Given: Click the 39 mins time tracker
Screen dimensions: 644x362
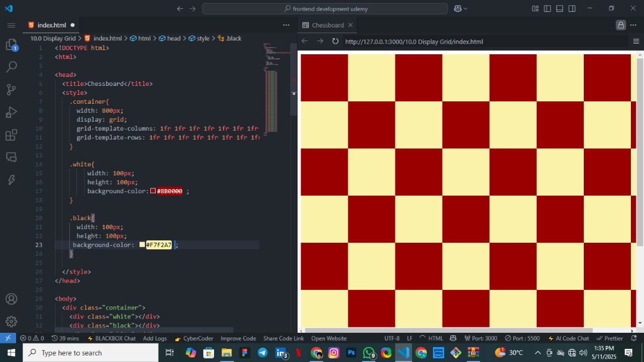Looking at the screenshot, I should tap(66, 338).
